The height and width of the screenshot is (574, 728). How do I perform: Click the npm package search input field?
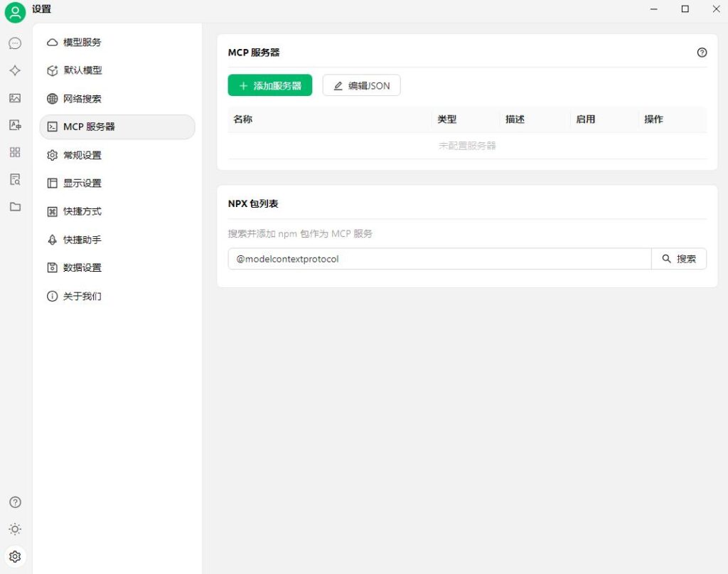point(439,259)
